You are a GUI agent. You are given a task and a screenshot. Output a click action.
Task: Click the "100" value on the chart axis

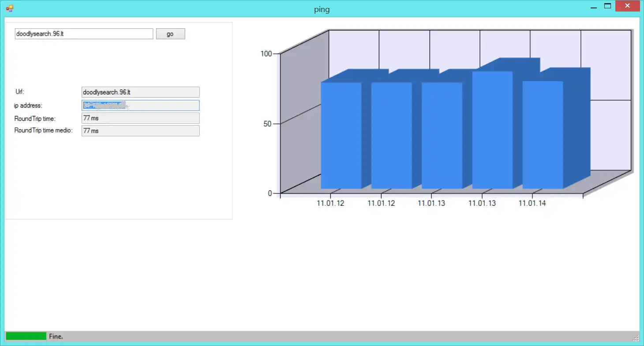point(266,53)
